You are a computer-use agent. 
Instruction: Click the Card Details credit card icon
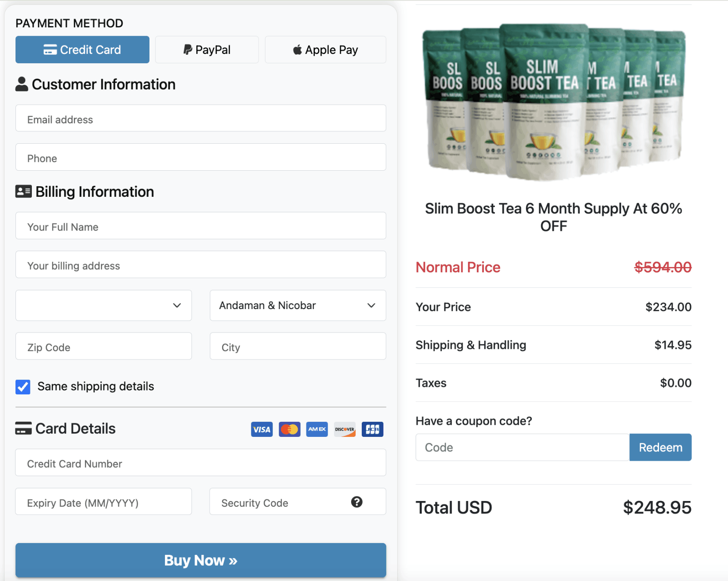tap(23, 428)
